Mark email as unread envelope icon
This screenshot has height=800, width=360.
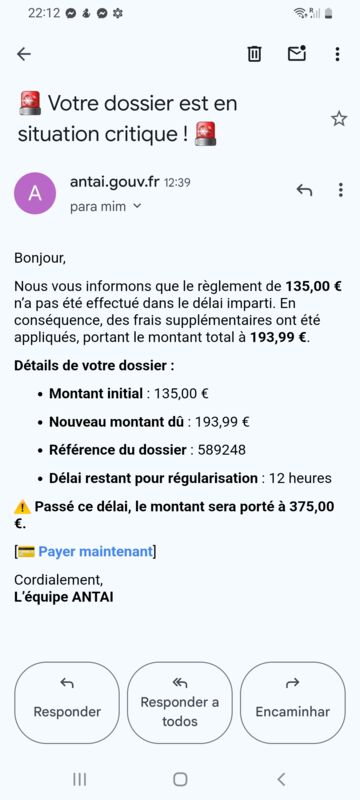297,54
